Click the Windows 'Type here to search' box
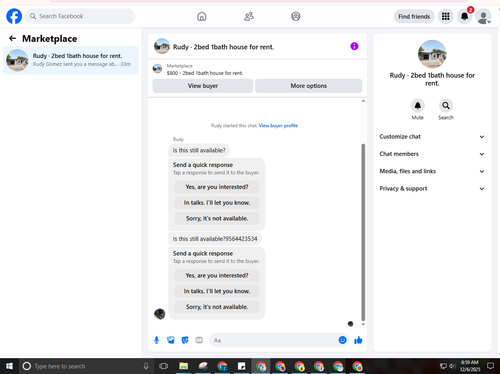Screen dimensions: 500x374 [86, 366]
